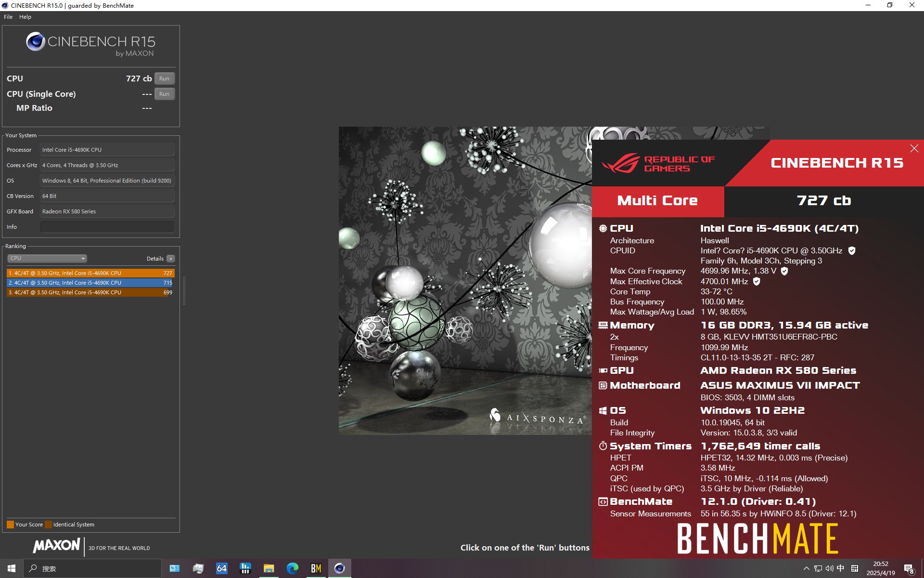Click the Cinebench taskbar icon
The image size is (924, 578).
click(x=340, y=568)
